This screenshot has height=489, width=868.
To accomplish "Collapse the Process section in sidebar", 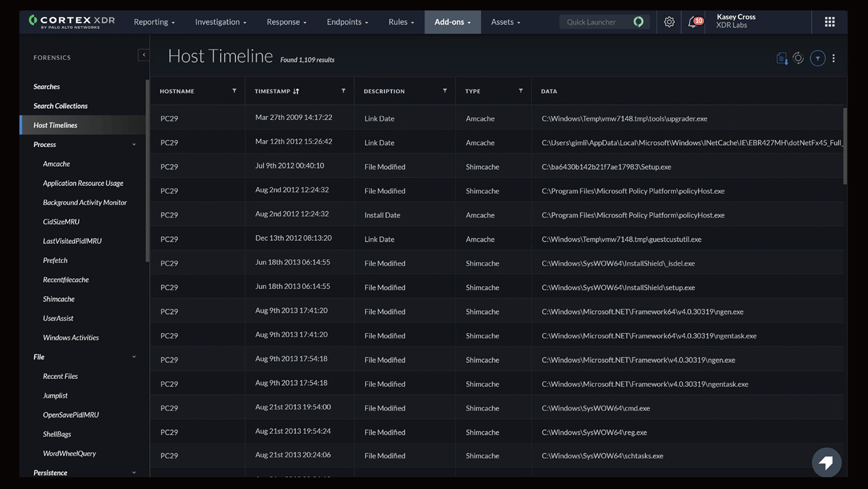I will (x=133, y=145).
